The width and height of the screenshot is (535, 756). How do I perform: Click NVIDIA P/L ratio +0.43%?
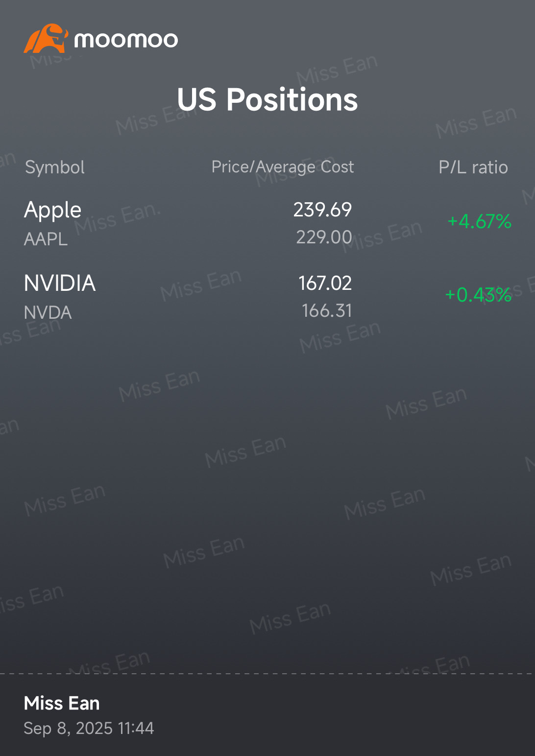pyautogui.click(x=478, y=295)
